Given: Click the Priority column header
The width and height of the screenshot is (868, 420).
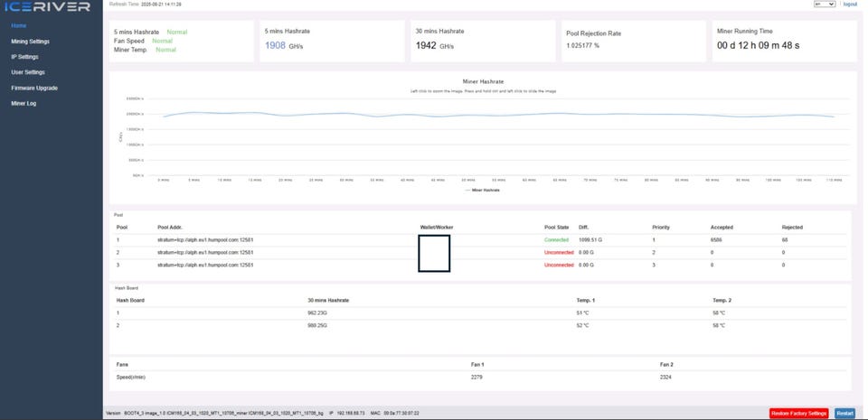Looking at the screenshot, I should [x=661, y=227].
